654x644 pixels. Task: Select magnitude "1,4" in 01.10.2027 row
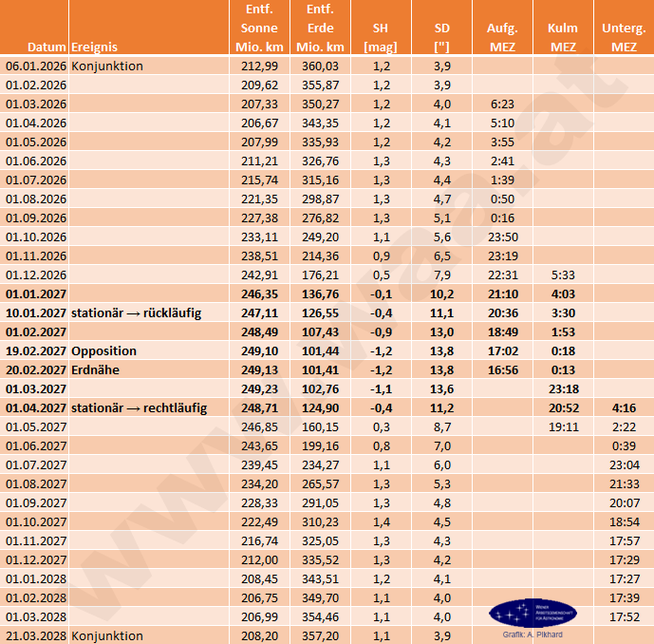coord(382,521)
